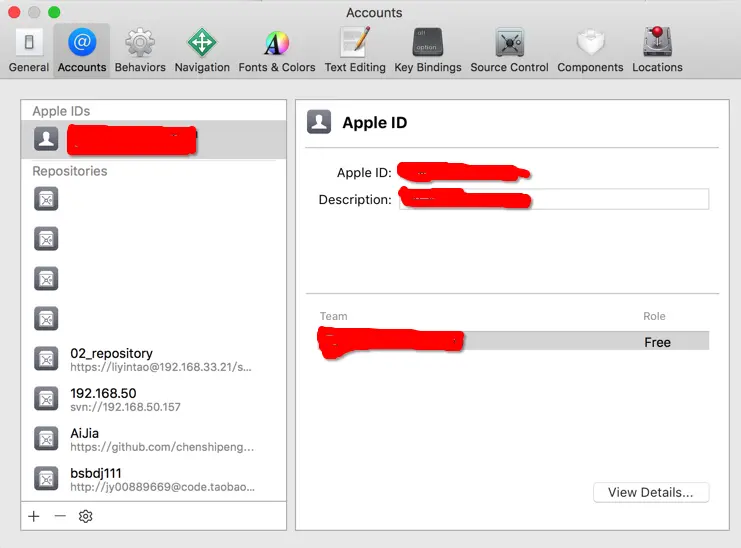Image resolution: width=741 pixels, height=548 pixels.
Task: Select the first unnamed repository icon
Action: (x=46, y=199)
